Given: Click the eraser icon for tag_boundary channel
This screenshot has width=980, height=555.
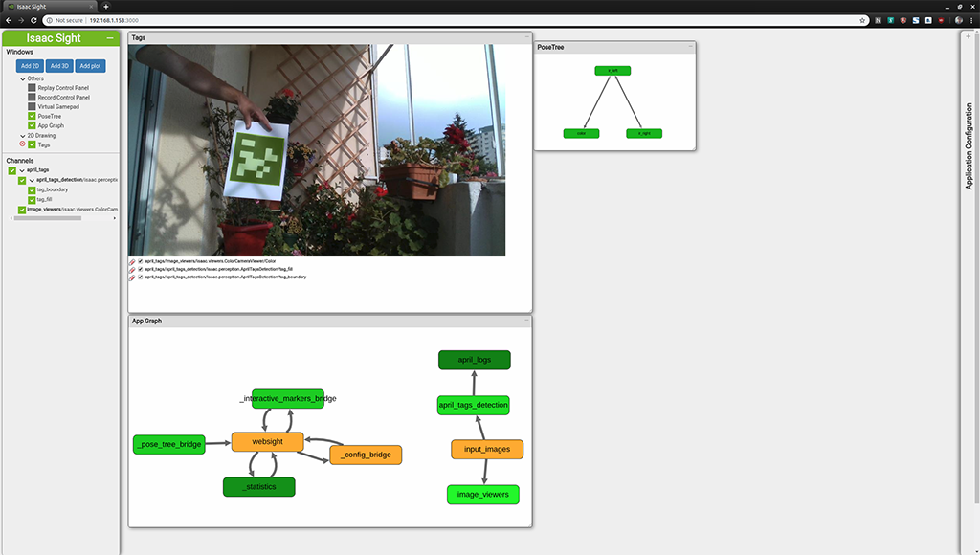Looking at the screenshot, I should pyautogui.click(x=132, y=277).
